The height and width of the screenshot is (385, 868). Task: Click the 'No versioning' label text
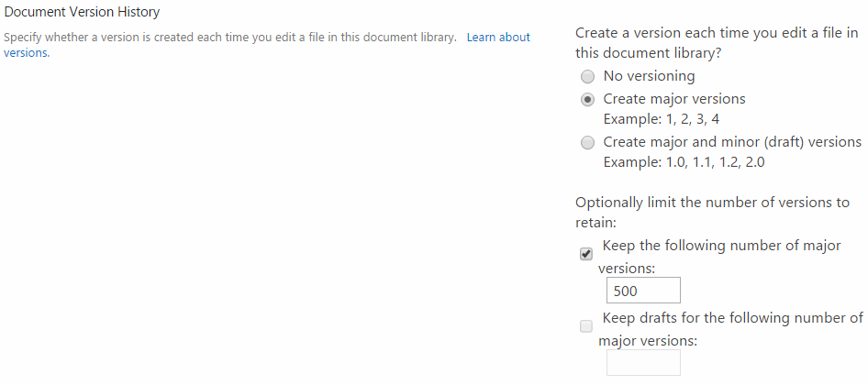649,76
